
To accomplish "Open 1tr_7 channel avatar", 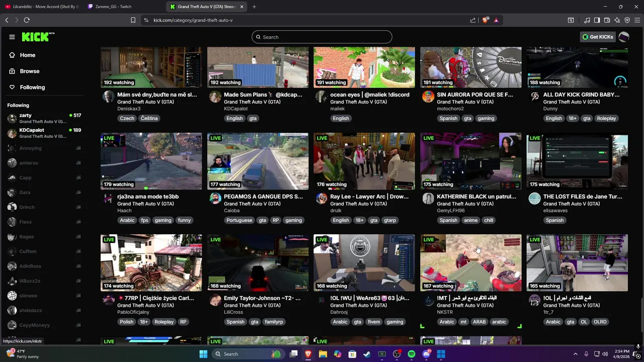I will pyautogui.click(x=534, y=300).
